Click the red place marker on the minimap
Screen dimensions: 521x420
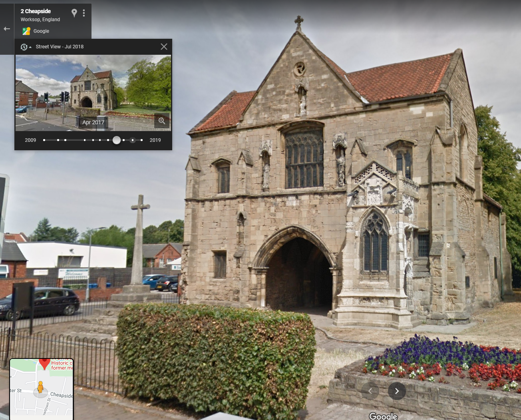coord(44,364)
